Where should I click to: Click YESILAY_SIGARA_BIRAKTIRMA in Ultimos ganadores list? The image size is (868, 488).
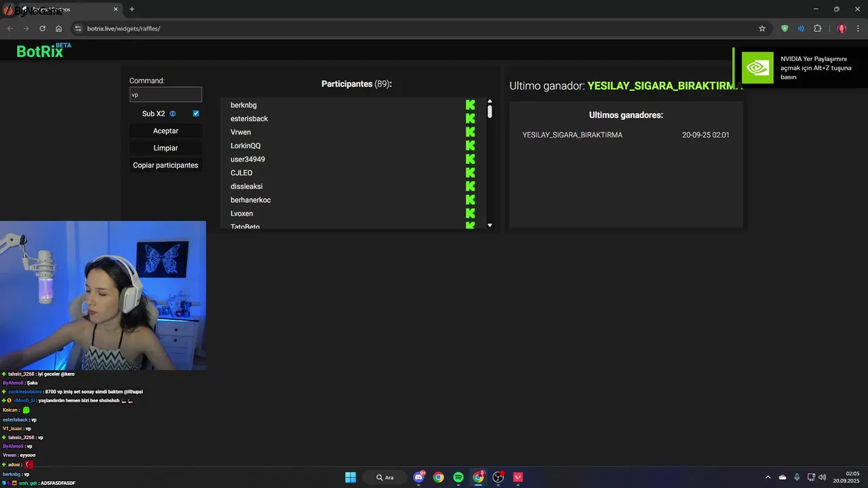pyautogui.click(x=572, y=135)
